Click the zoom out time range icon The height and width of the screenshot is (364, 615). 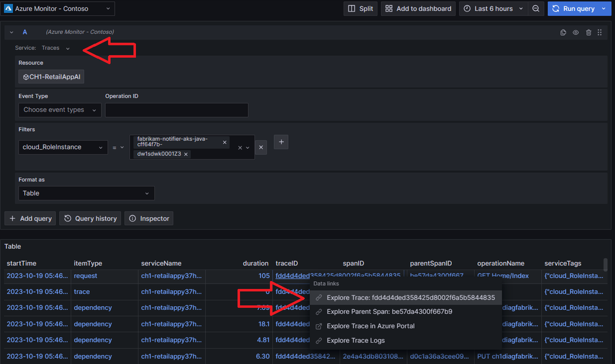coord(536,9)
